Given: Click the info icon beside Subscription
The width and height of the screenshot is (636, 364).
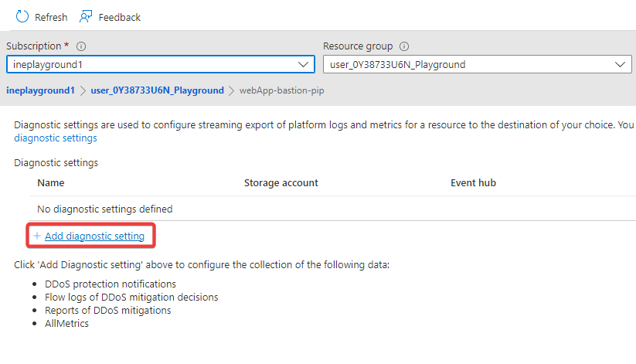Looking at the screenshot, I should pyautogui.click(x=81, y=46).
